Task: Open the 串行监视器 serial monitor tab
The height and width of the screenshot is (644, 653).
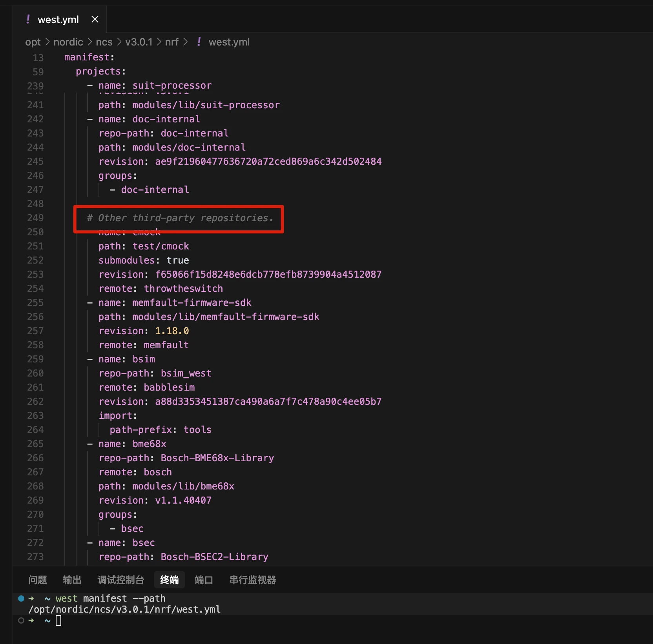Action: tap(253, 580)
